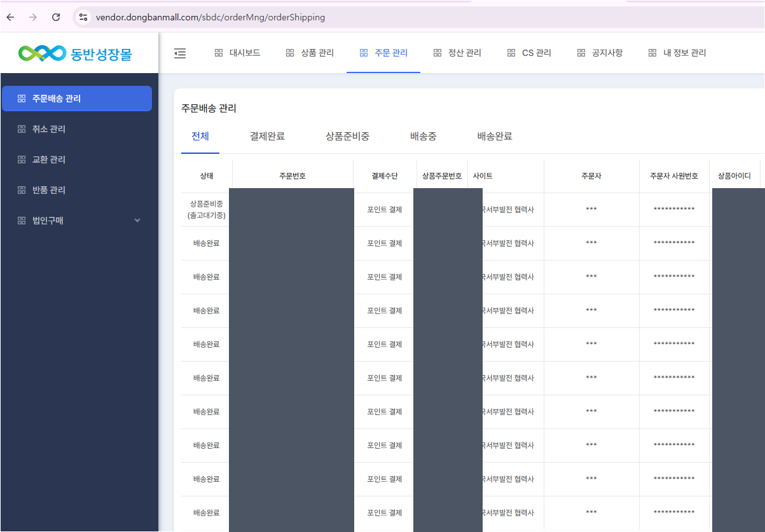The width and height of the screenshot is (765, 532).
Task: Select 법인구매 in the sidebar
Action: [77, 221]
